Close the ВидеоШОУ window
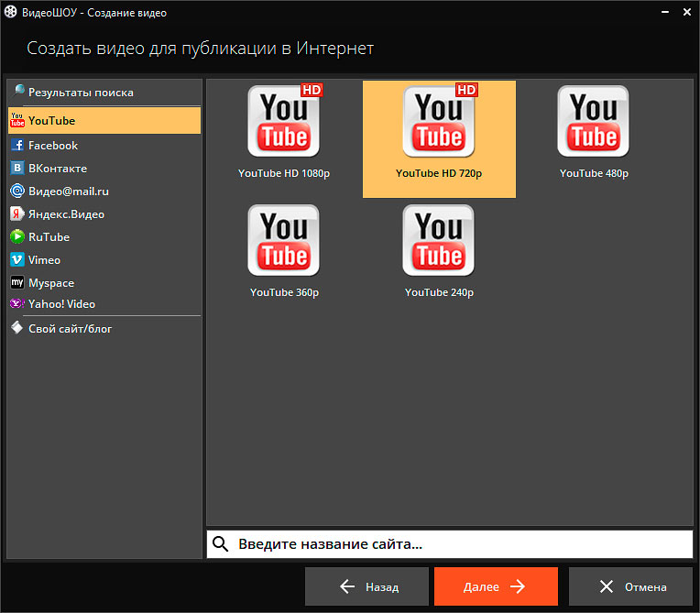Image resolution: width=700 pixels, height=613 pixels. pyautogui.click(x=687, y=12)
